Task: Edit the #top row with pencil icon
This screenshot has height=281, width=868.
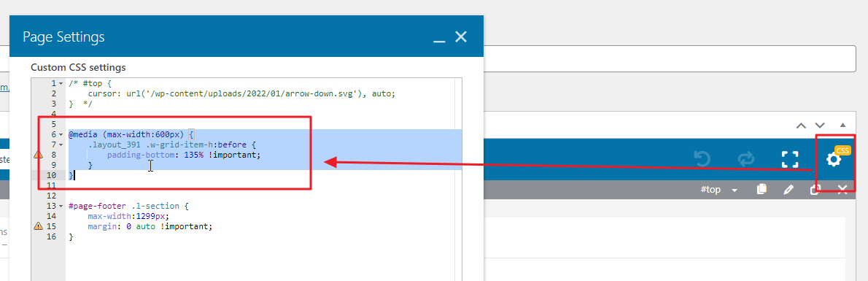Action: coord(788,190)
